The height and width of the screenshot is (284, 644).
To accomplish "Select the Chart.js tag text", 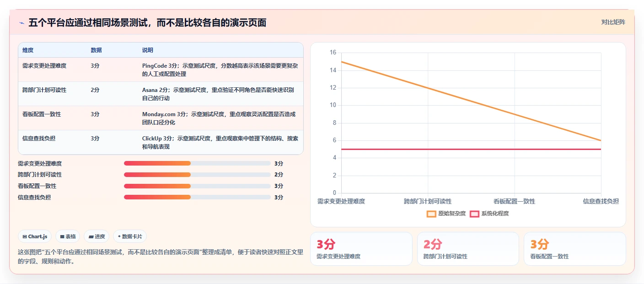I will (x=38, y=236).
